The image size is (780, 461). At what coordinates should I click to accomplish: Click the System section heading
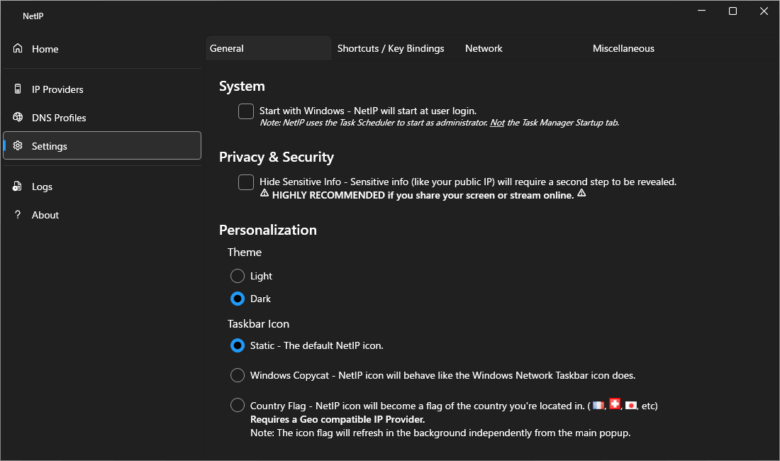click(x=242, y=87)
